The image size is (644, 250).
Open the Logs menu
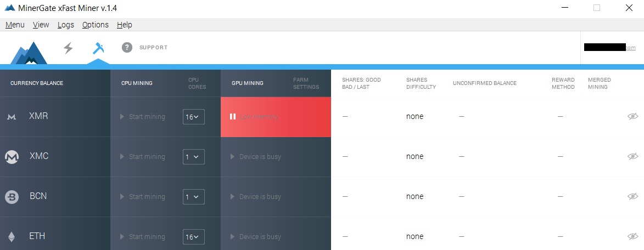point(66,25)
